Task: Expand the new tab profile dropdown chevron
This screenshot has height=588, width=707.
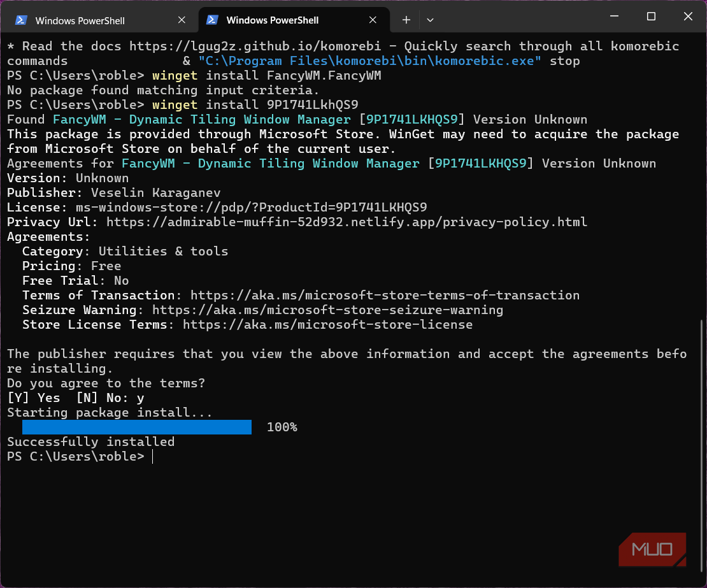Action: click(430, 20)
